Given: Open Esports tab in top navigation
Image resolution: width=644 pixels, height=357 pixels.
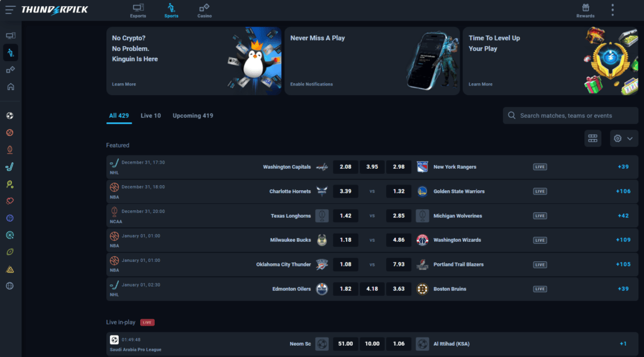Looking at the screenshot, I should [138, 11].
